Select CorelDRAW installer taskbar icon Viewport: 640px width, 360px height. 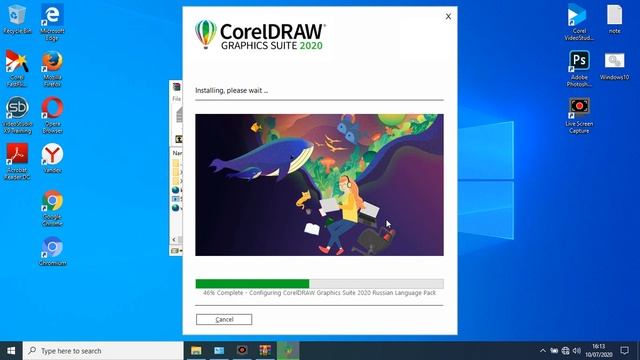tap(288, 351)
